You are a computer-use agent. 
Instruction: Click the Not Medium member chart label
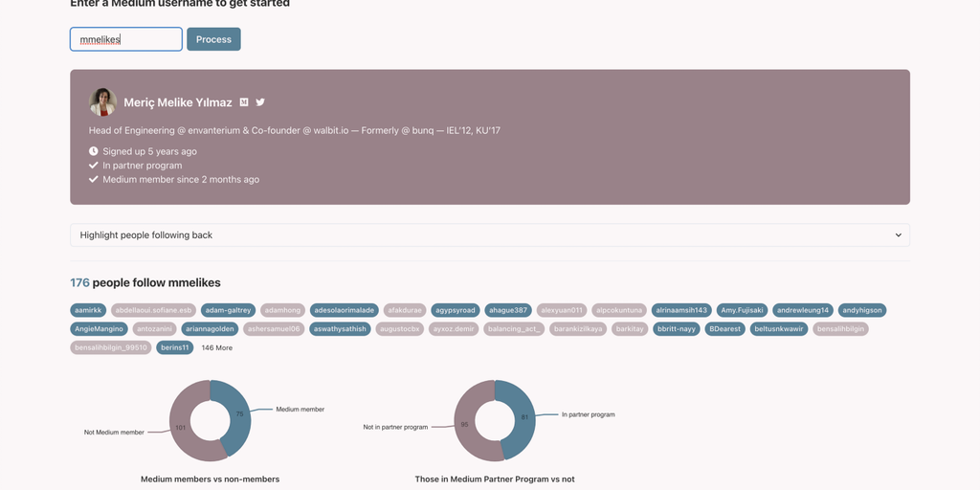tap(115, 432)
